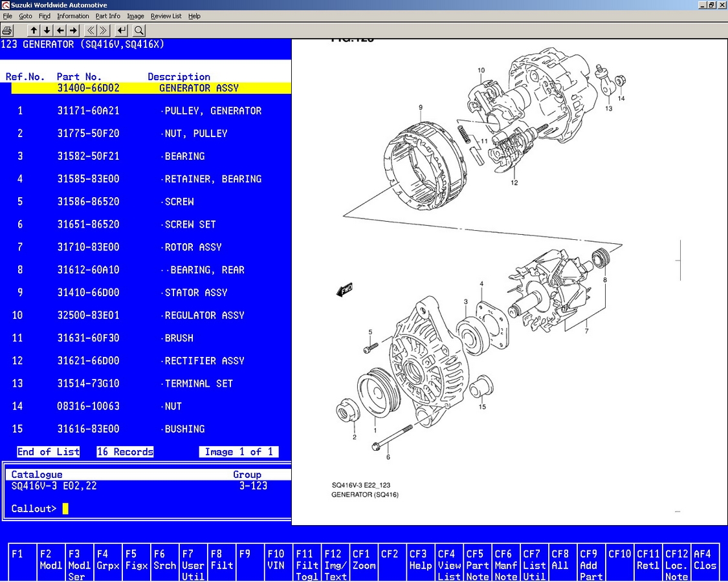Select the highlighted GENERATOR ASSY row 31400-66D02
Image resolution: width=728 pixels, height=582 pixels.
151,88
